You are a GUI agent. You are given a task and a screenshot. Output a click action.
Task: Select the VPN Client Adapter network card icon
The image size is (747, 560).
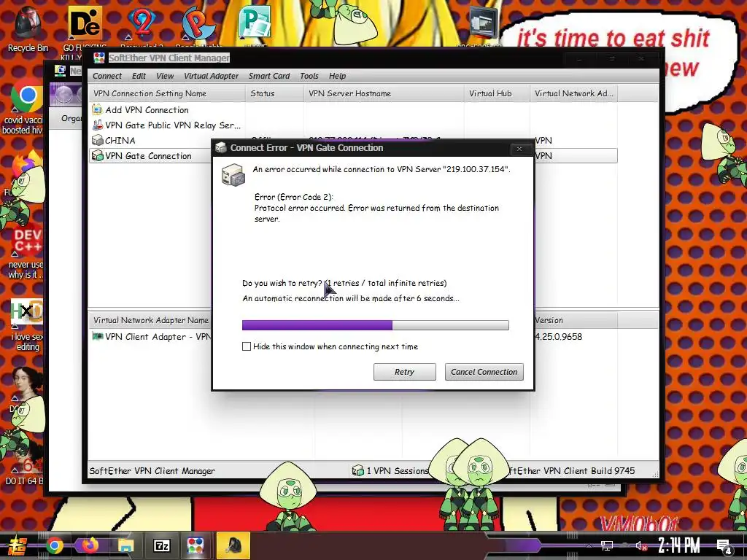(97, 336)
